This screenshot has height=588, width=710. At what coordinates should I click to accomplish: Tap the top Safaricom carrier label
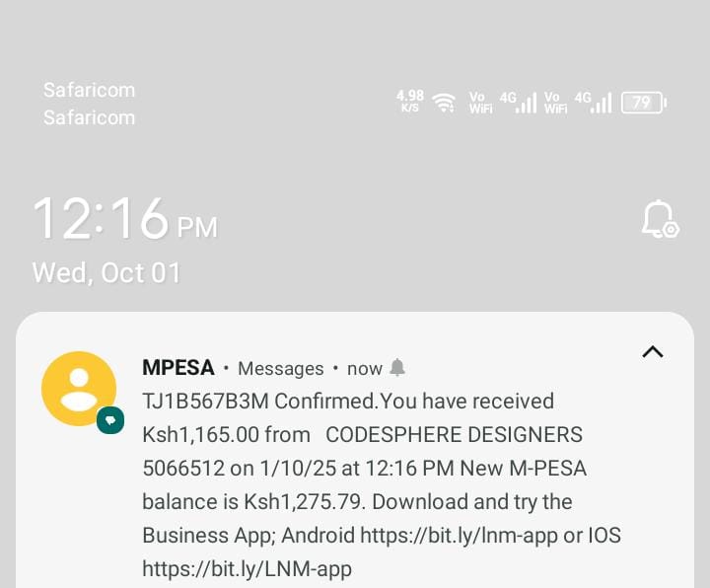[89, 90]
